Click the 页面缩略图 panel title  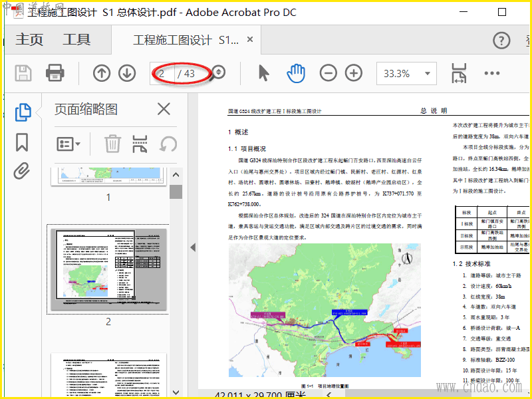click(x=86, y=109)
